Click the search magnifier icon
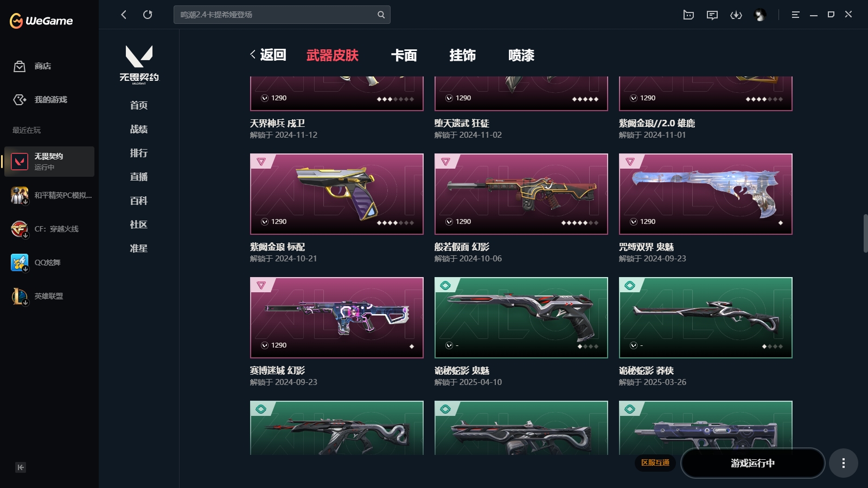This screenshot has width=868, height=488. pos(381,15)
